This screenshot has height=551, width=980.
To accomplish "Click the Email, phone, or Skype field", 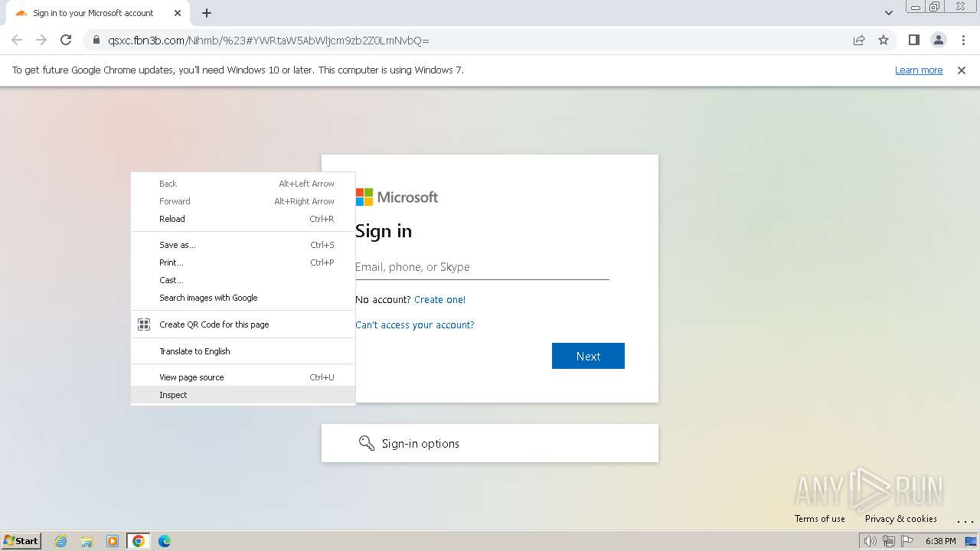I will click(x=482, y=267).
